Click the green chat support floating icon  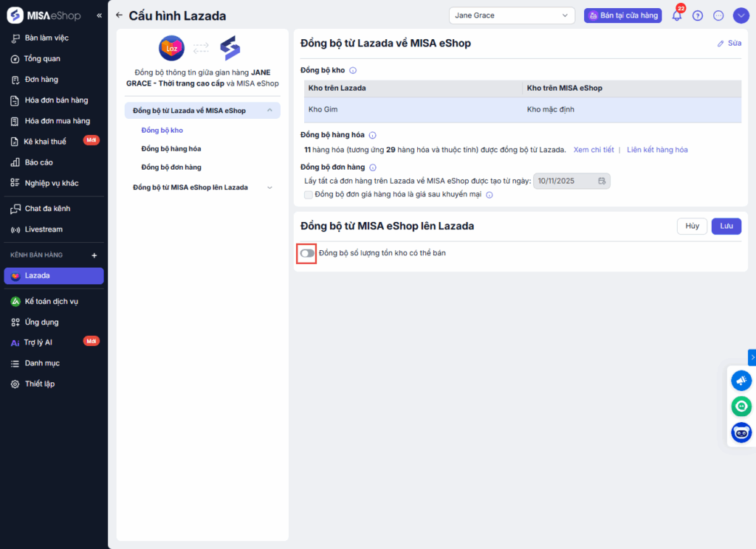tap(741, 407)
